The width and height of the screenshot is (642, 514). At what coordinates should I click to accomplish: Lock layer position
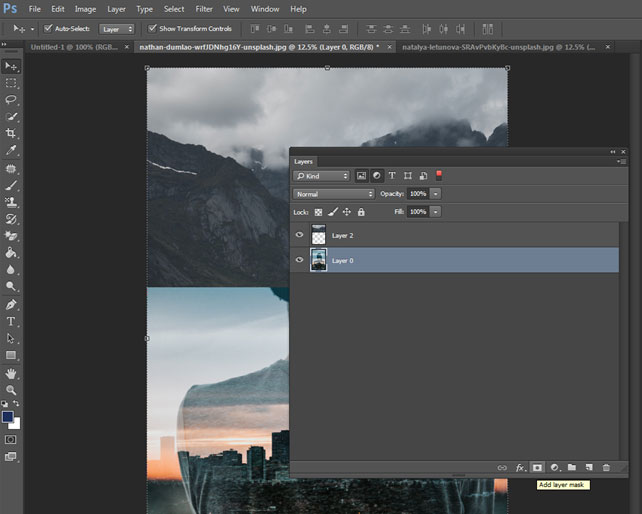click(347, 212)
